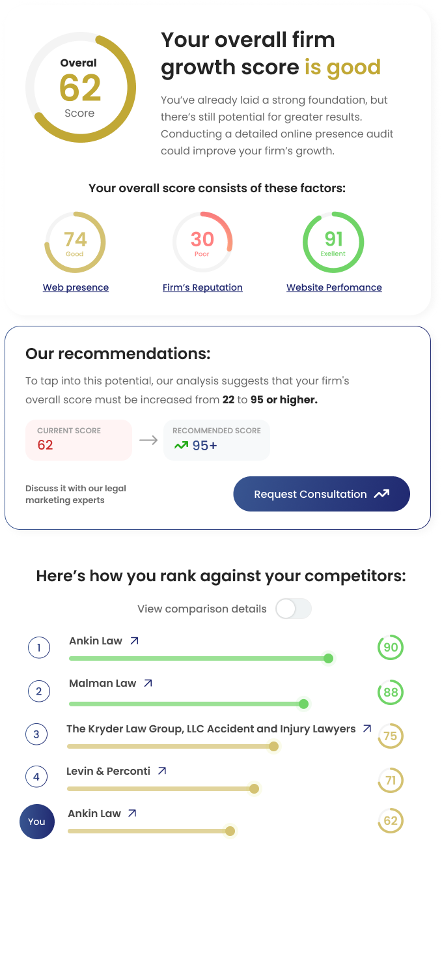This screenshot has height=980, width=442.
Task: Click the You badge circle
Action: [x=37, y=821]
